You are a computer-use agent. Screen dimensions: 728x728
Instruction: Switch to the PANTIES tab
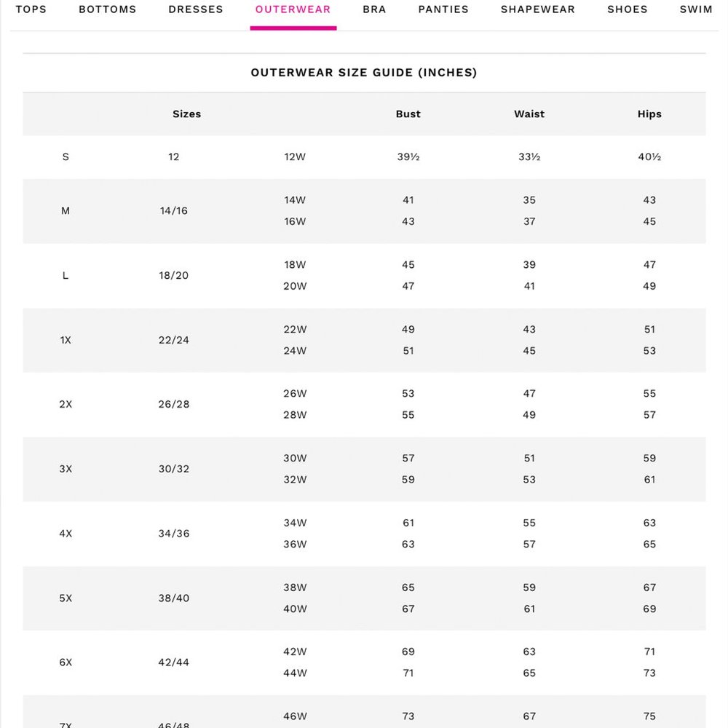click(x=443, y=9)
